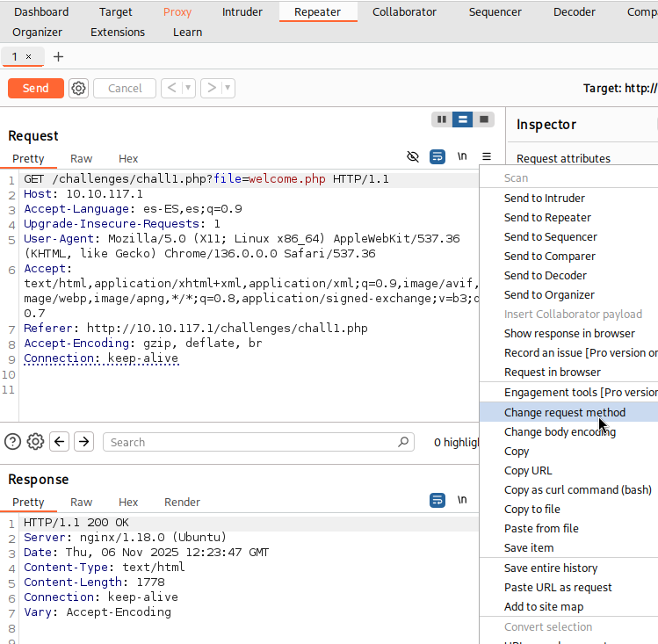This screenshot has width=658, height=644.
Task: Close Repeater tab 1 with the x
Action: [x=28, y=56]
